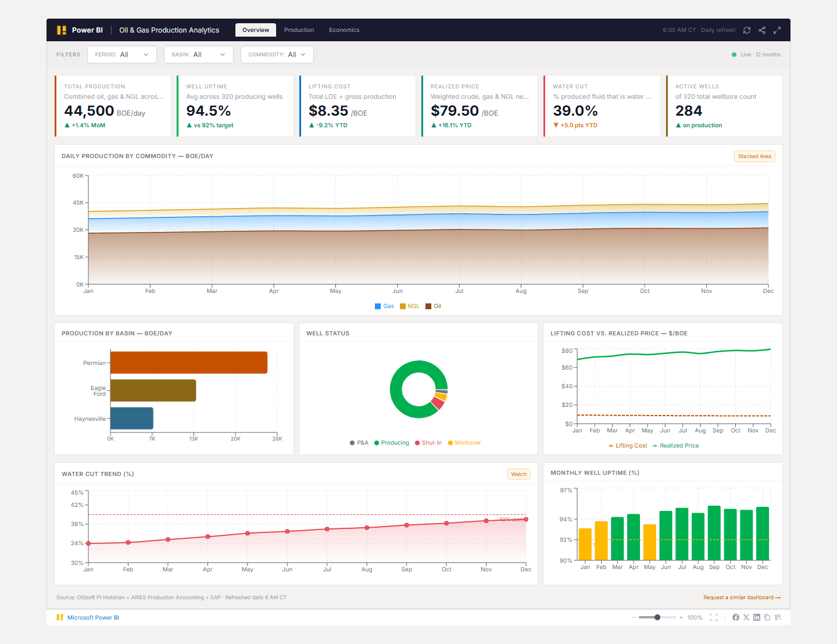Click the Source footnote text

coord(171,598)
